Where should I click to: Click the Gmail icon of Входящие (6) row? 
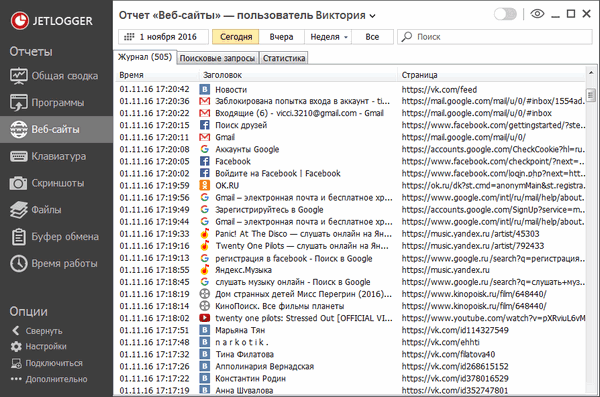tap(205, 113)
